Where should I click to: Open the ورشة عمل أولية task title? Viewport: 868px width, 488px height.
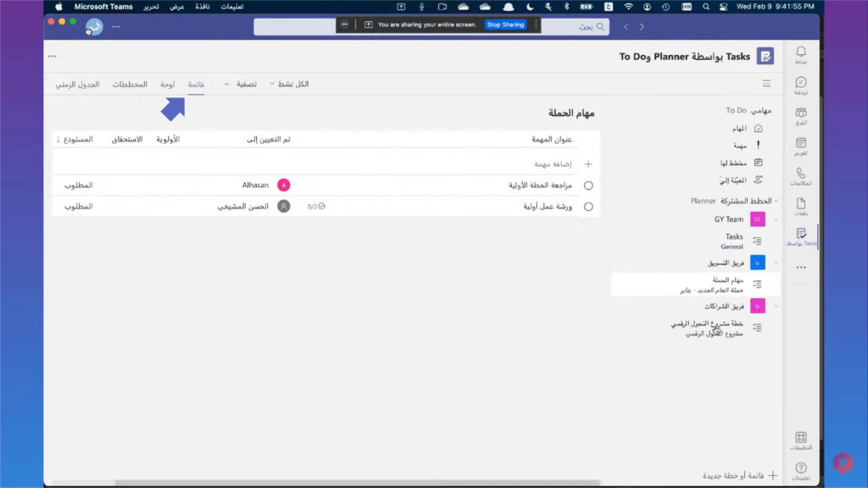[548, 207]
